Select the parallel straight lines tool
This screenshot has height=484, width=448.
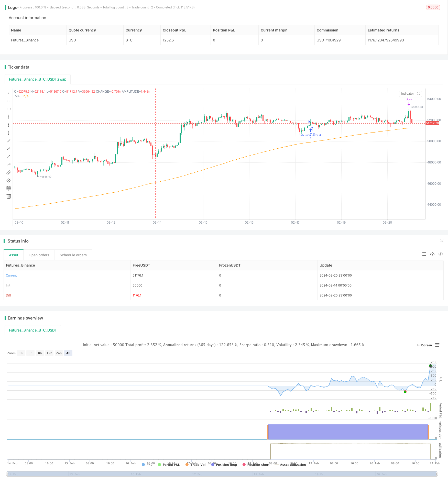point(9,172)
